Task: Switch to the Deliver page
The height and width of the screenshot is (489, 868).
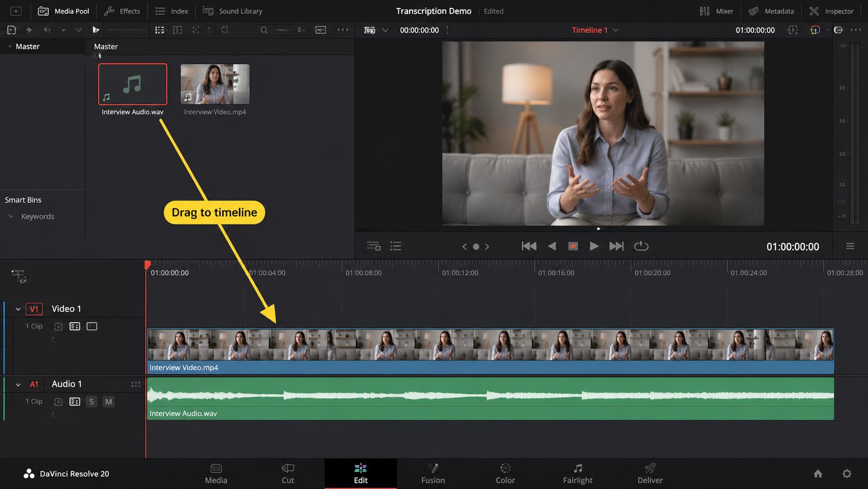Action: click(x=650, y=473)
